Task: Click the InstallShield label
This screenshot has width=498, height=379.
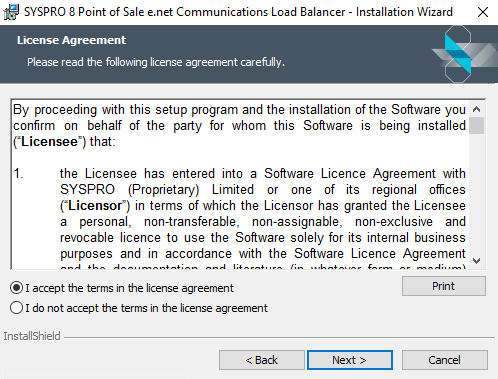Action: [x=32, y=336]
